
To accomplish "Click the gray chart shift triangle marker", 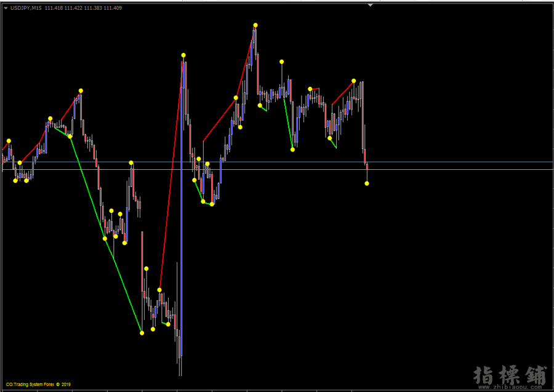I will pos(370,5).
